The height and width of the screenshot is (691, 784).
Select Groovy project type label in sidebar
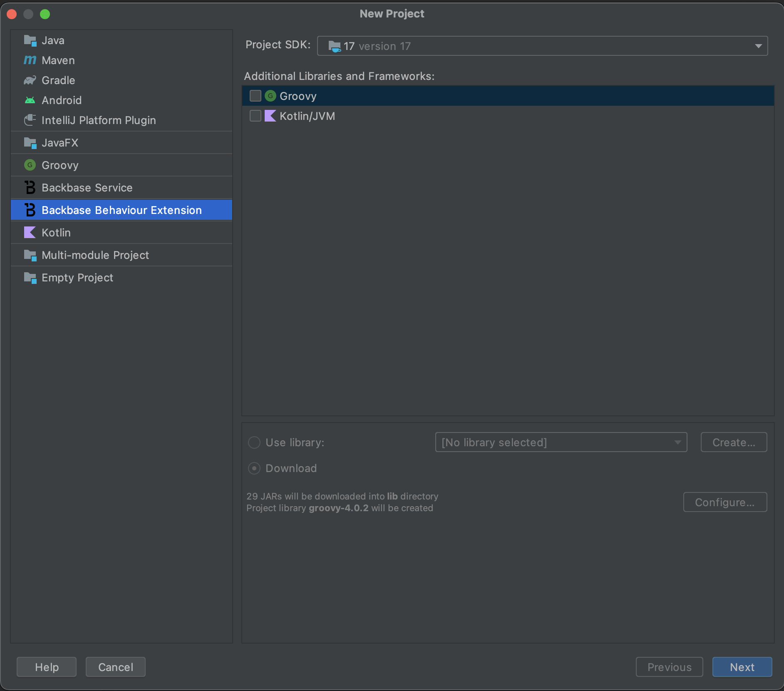coord(60,165)
